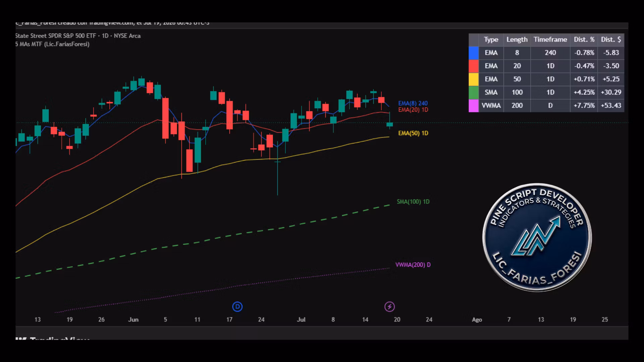Click the SMA(100) 1D line label
644x362 pixels.
[413, 201]
